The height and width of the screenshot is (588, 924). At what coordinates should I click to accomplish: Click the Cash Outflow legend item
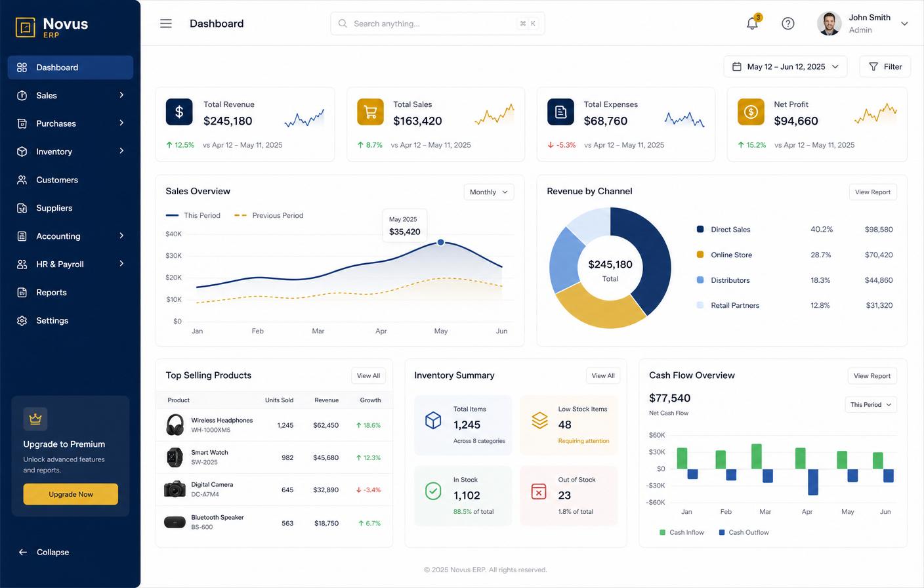click(x=744, y=532)
